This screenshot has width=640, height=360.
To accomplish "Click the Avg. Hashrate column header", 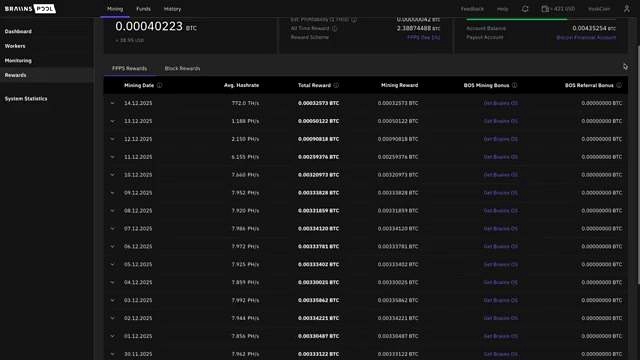I will pos(241,85).
